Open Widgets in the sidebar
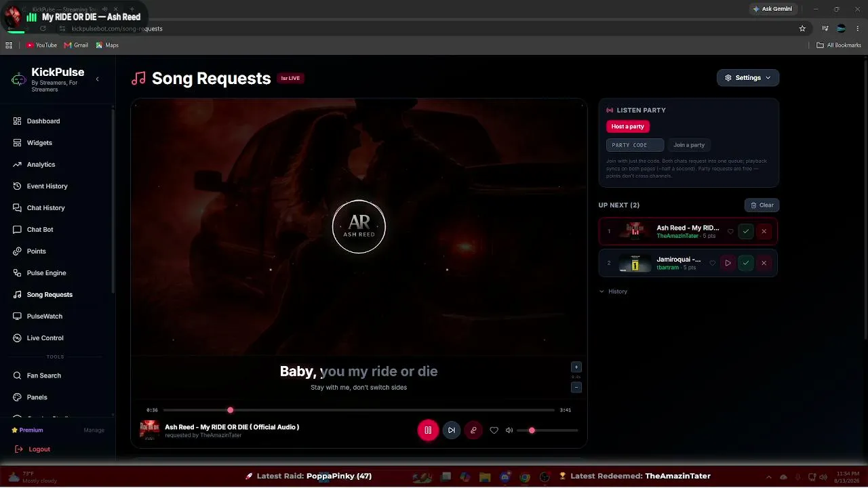The height and width of the screenshot is (488, 868). click(39, 143)
